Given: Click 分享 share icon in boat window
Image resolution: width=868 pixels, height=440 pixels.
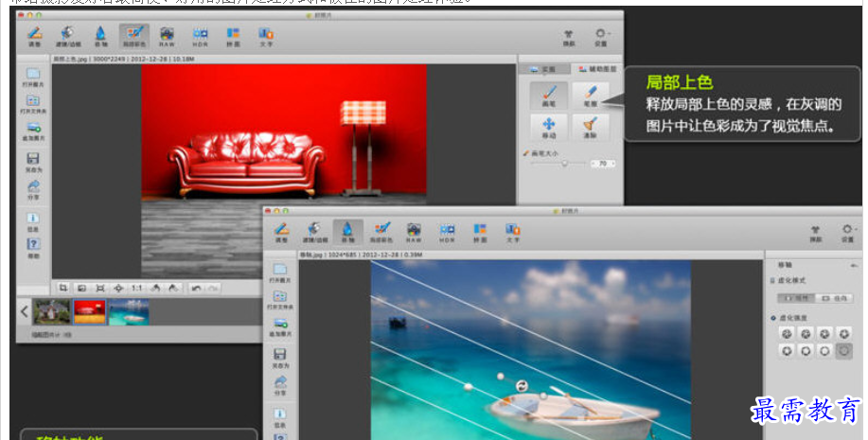Looking at the screenshot, I should coord(280,386).
